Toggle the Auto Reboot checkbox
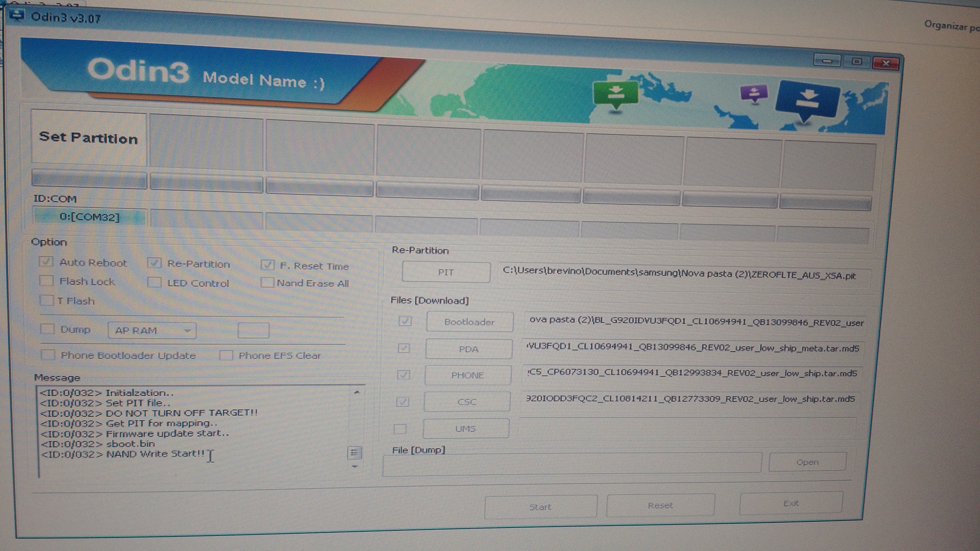The image size is (980, 551). click(46, 262)
